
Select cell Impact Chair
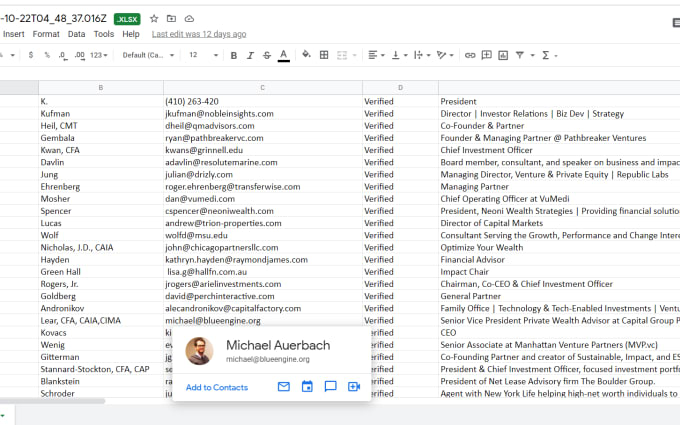click(x=559, y=272)
